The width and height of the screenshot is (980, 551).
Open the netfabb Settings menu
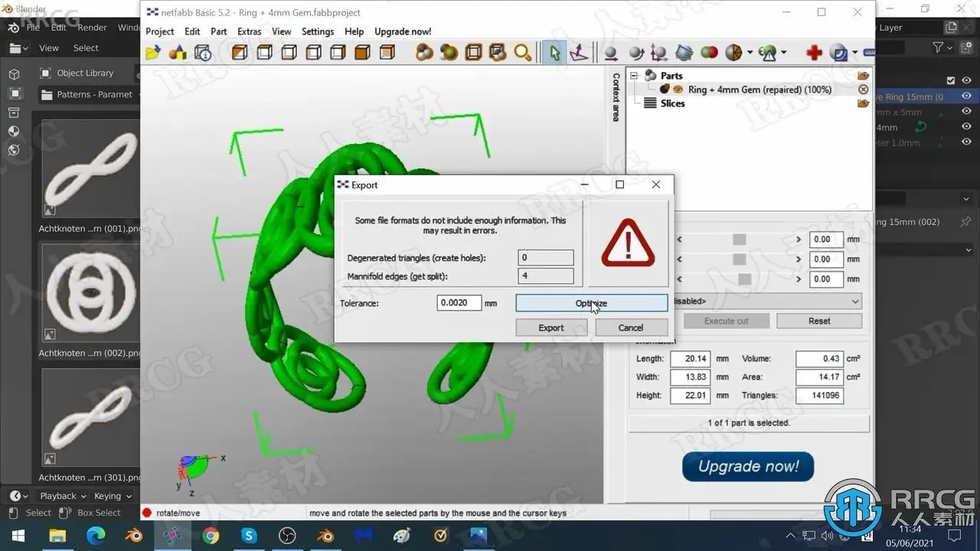click(x=318, y=31)
